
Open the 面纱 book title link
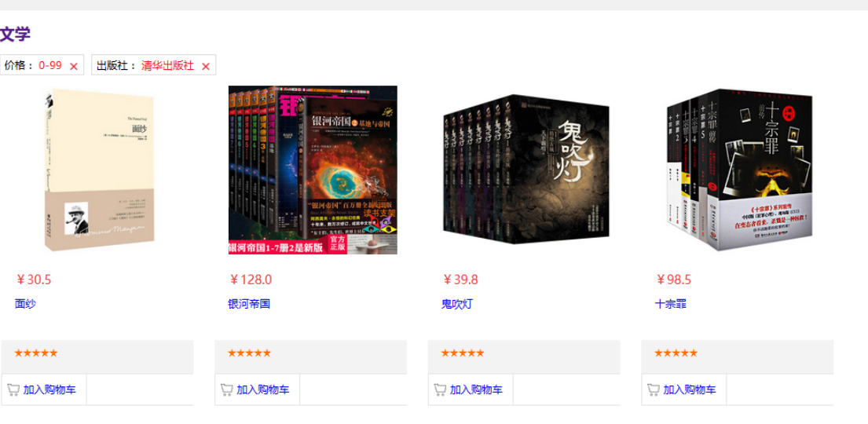point(25,304)
